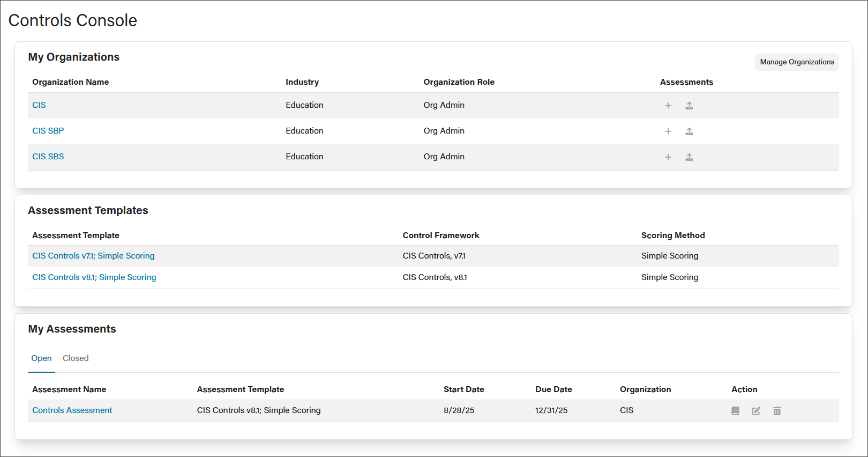Open CIS Controls v7.1; Simple Scoring template
This screenshot has height=457, width=868.
click(x=93, y=256)
